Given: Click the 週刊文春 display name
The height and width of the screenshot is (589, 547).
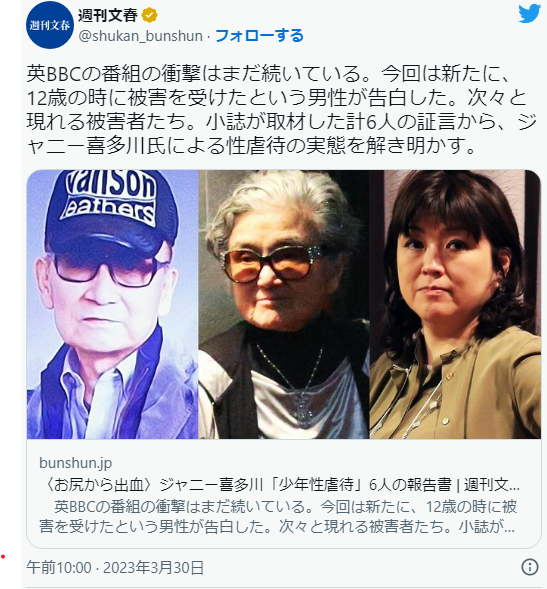Looking at the screenshot, I should tap(108, 15).
